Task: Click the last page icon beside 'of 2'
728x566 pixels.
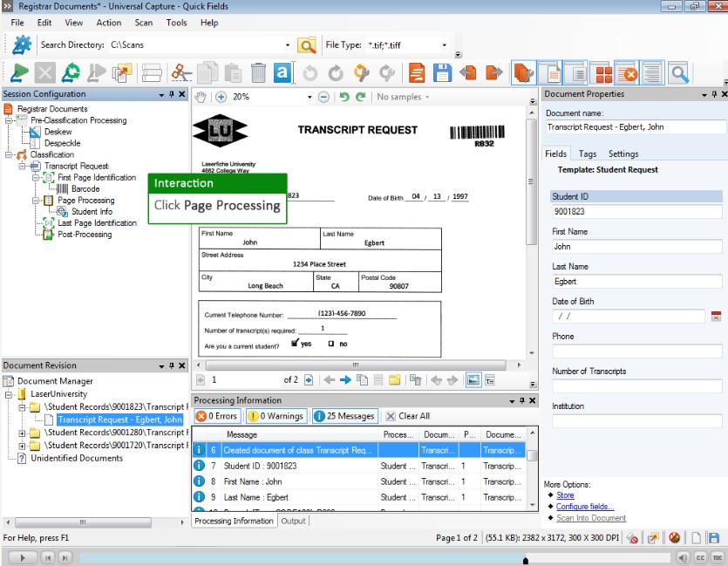Action: (x=309, y=380)
